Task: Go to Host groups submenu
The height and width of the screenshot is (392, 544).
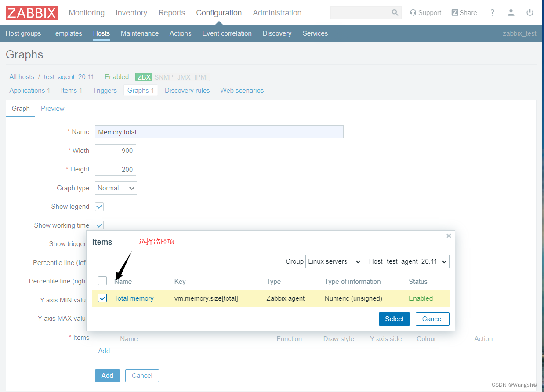Action: (x=23, y=33)
